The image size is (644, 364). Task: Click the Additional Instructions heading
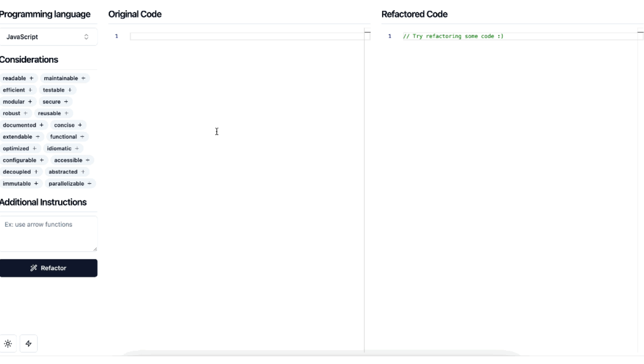tap(43, 202)
